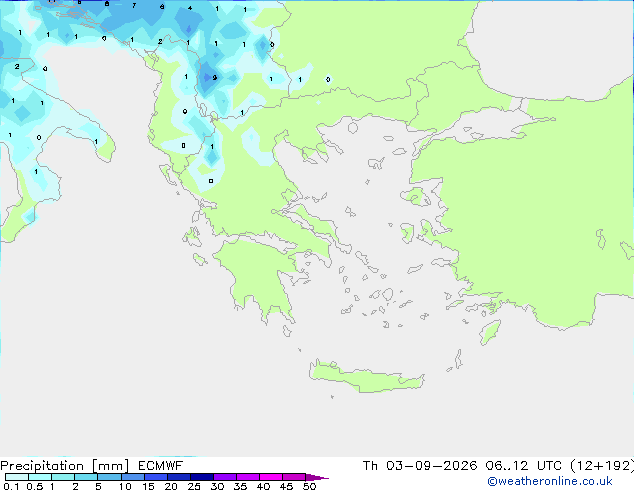Click the "Precipitation" title word
This screenshot has width=634, height=490.
pyautogui.click(x=42, y=466)
